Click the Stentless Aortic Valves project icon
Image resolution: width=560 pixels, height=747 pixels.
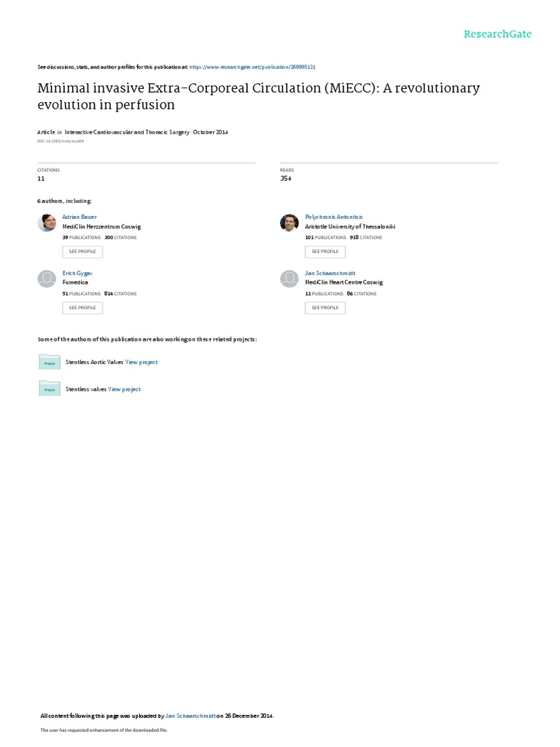50,362
